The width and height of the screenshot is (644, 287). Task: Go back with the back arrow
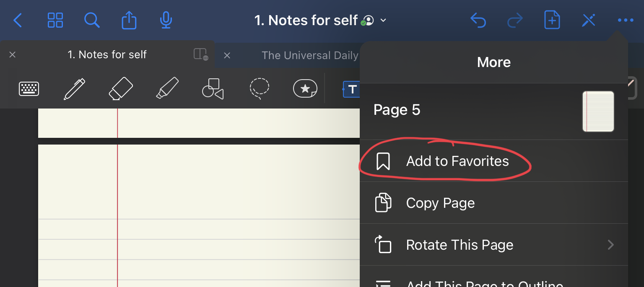pos(18,20)
